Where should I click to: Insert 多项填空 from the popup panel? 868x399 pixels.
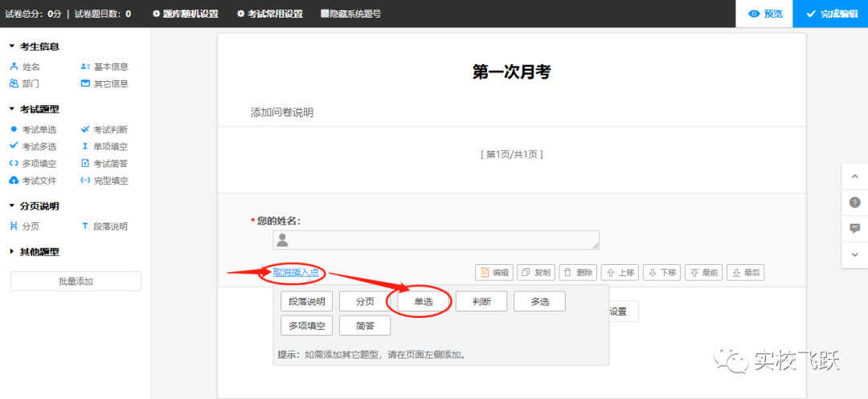(x=307, y=325)
